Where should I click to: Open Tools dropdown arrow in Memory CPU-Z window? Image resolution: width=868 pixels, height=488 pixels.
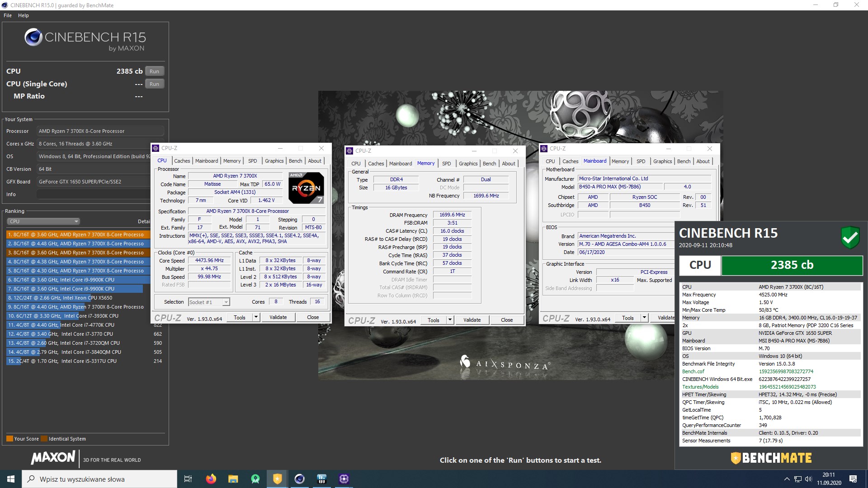point(450,320)
